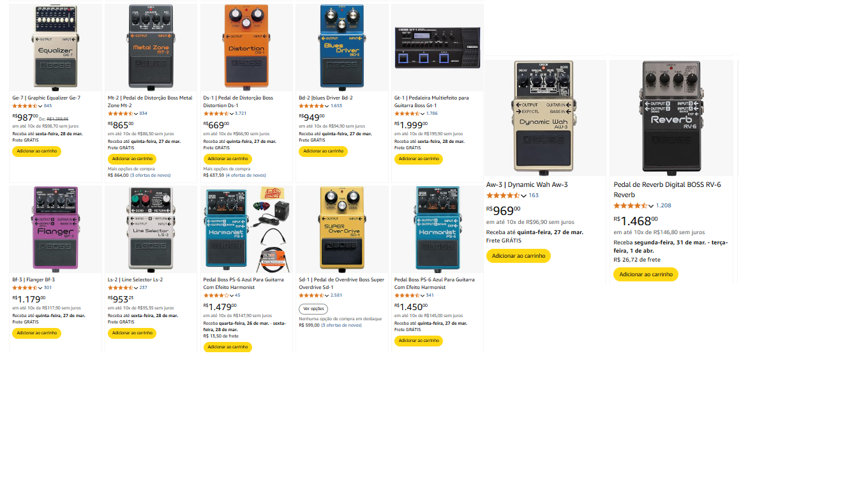Open the 3 ofertas de novos link for Mt-2

[x=151, y=175]
